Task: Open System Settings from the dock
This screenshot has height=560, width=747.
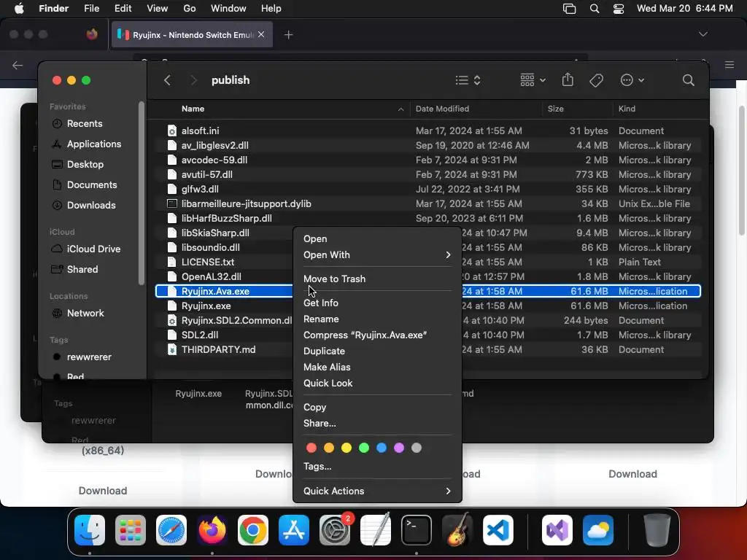Action: click(335, 530)
